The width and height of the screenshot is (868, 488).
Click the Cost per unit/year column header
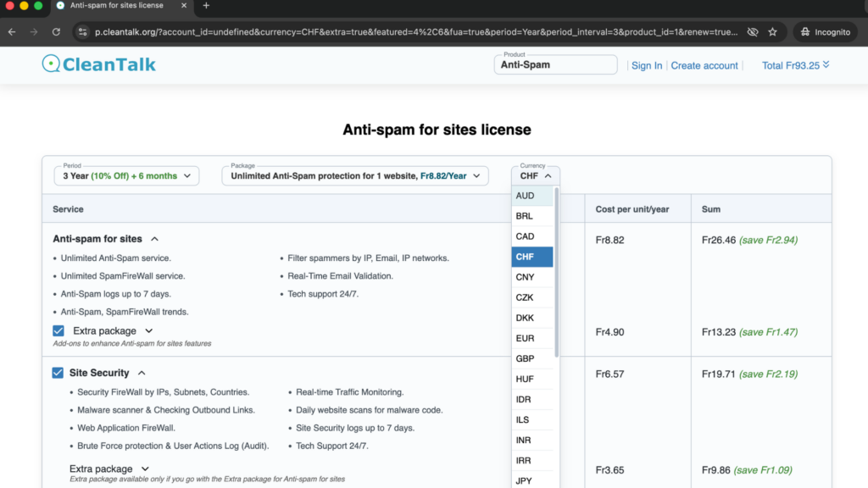[x=632, y=209]
